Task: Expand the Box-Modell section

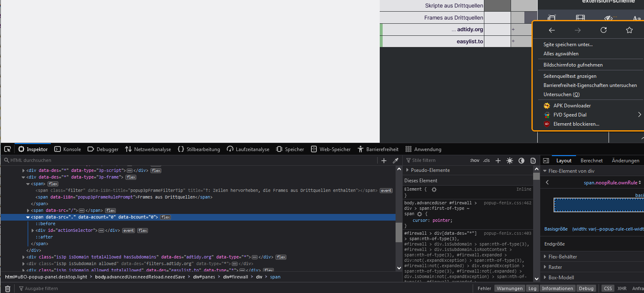Action: point(546,278)
